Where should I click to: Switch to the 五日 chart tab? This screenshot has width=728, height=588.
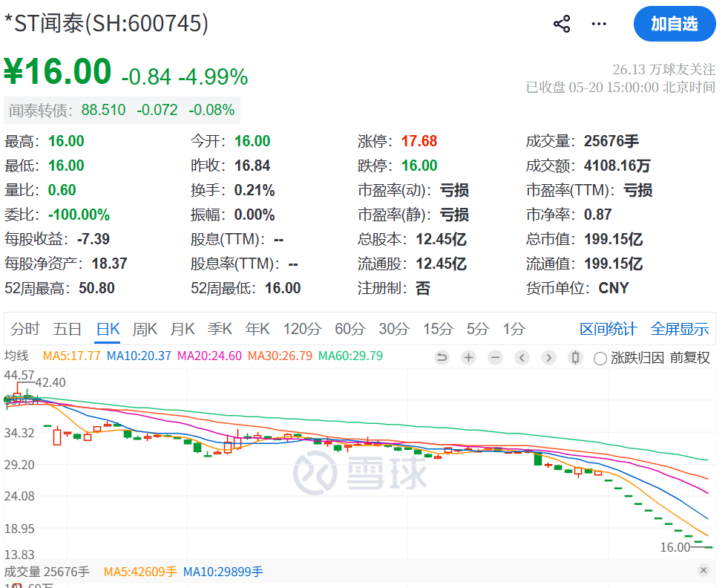pyautogui.click(x=68, y=329)
